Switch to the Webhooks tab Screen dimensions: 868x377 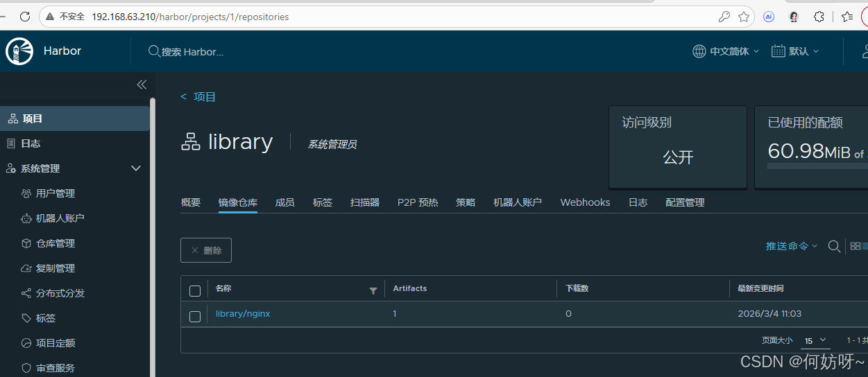(x=585, y=202)
